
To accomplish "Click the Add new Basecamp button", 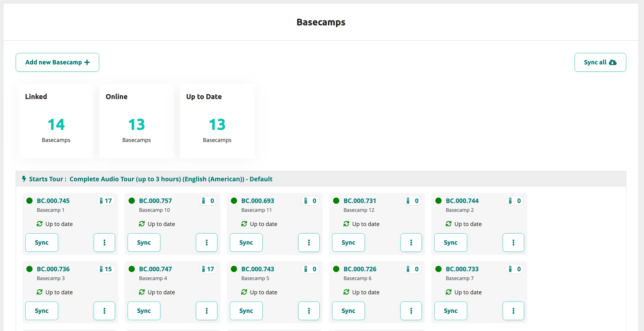I will click(x=57, y=62).
